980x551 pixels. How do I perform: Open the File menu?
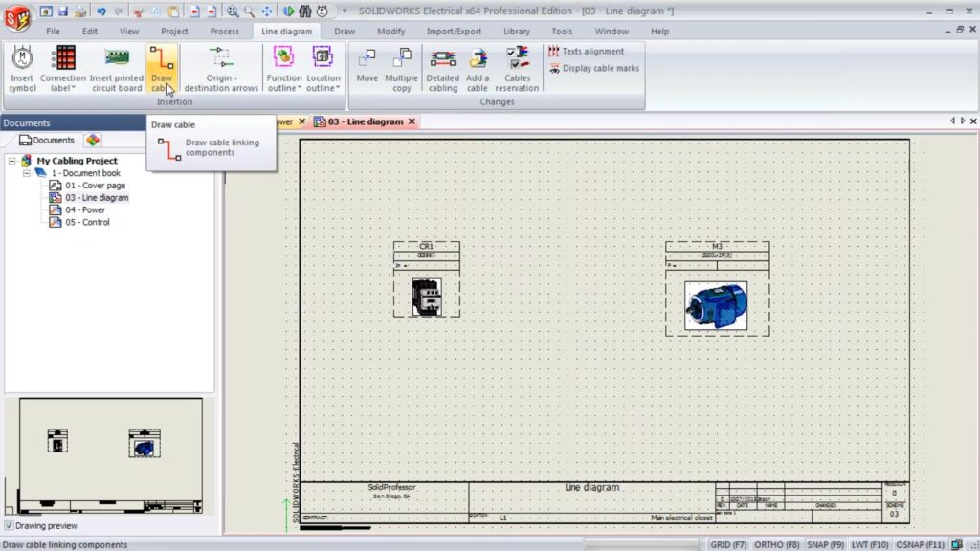coord(54,32)
